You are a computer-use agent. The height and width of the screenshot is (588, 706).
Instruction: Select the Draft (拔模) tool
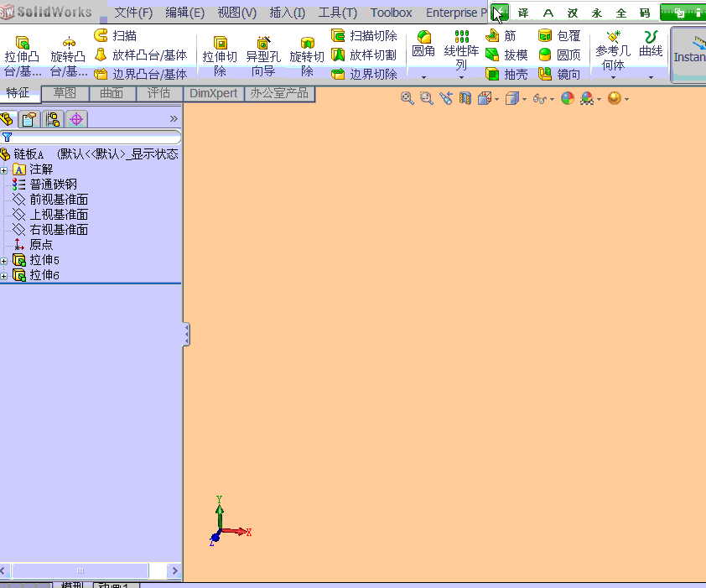click(506, 55)
